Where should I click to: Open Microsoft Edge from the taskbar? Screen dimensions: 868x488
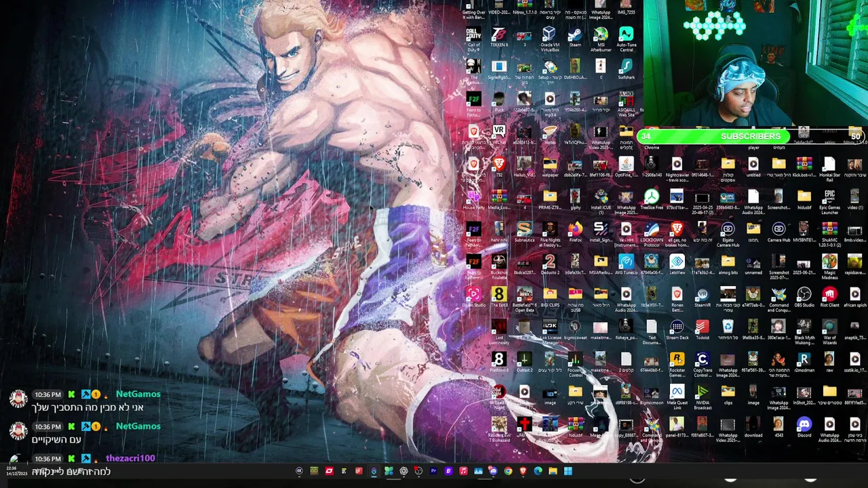click(538, 471)
